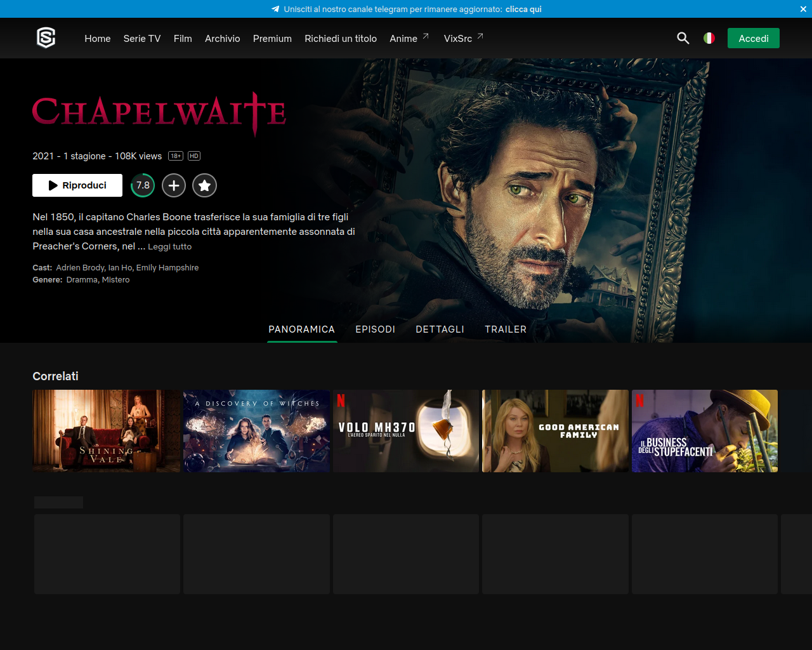Add Chapelwaite to list with plus icon
The width and height of the screenshot is (812, 650).
pyautogui.click(x=174, y=185)
